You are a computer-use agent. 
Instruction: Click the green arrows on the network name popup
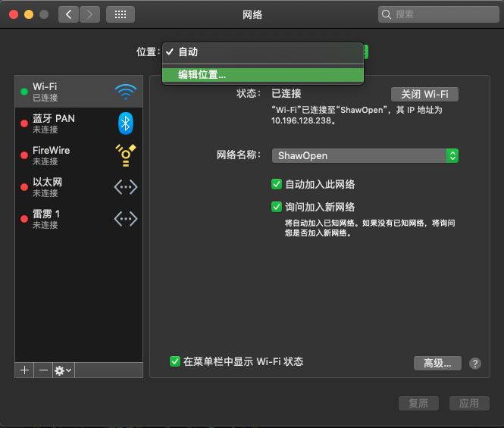pyautogui.click(x=452, y=156)
